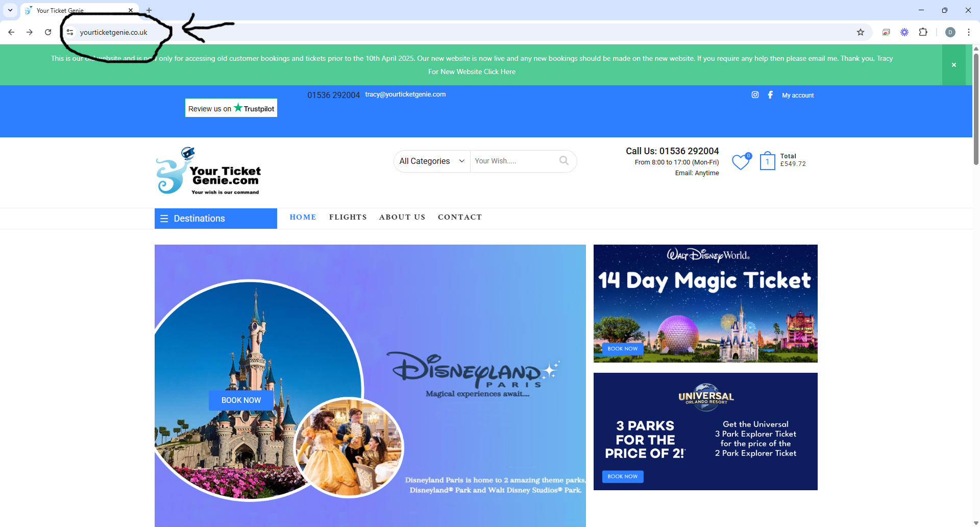
Task: Open the Walt Disney World banner image
Action: [705, 303]
